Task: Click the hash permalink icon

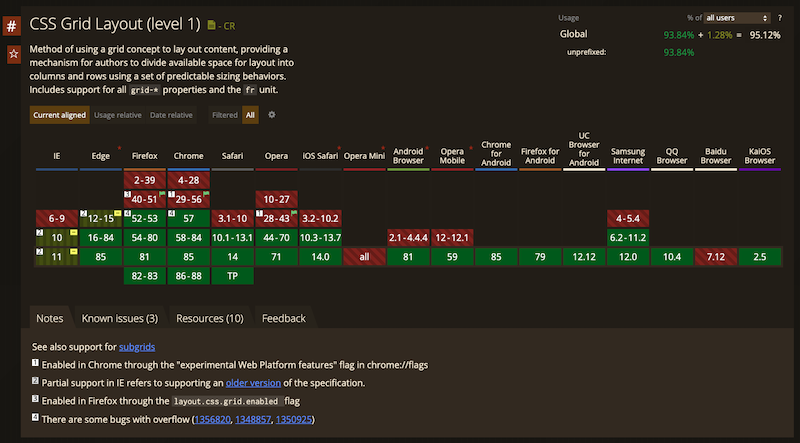Action: coord(11,26)
